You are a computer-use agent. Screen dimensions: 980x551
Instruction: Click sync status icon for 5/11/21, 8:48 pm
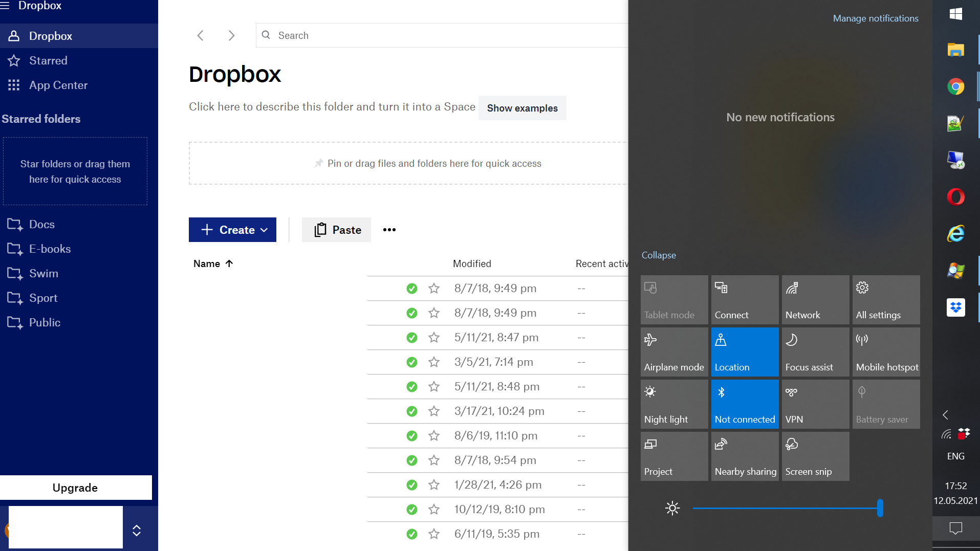pyautogui.click(x=412, y=387)
